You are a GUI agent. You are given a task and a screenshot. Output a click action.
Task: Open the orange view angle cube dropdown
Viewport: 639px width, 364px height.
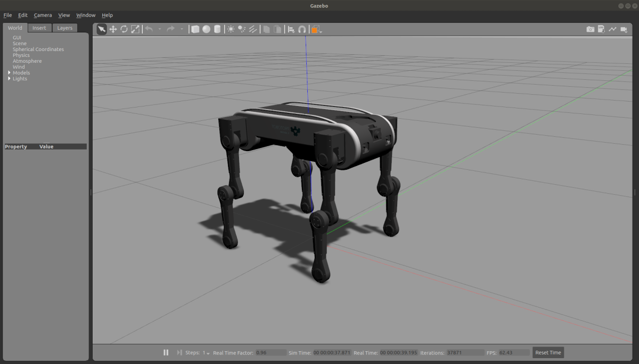click(316, 30)
